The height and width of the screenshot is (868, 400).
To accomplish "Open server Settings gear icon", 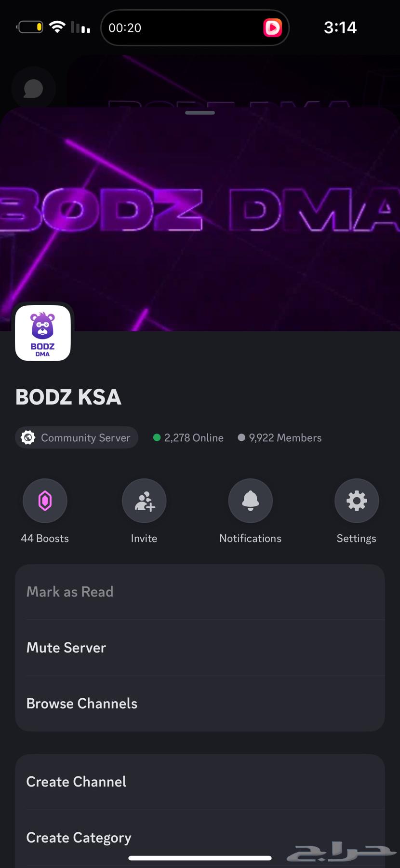I will coord(357,501).
